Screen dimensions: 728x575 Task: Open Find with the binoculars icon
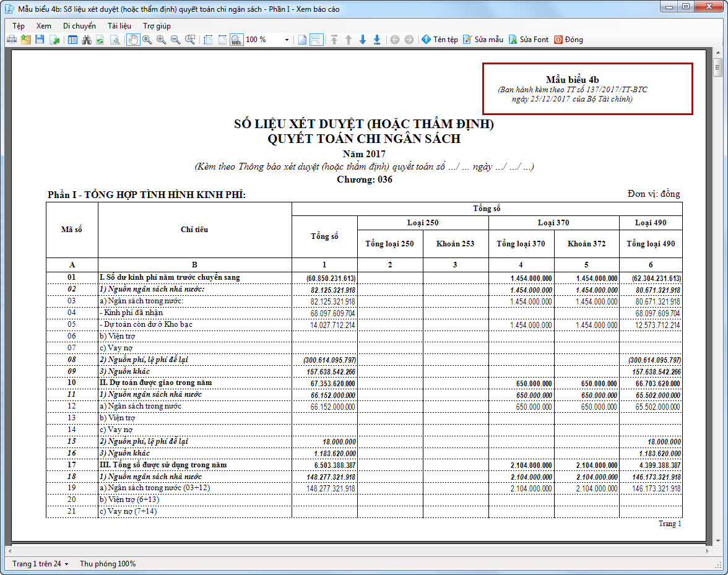(x=87, y=40)
